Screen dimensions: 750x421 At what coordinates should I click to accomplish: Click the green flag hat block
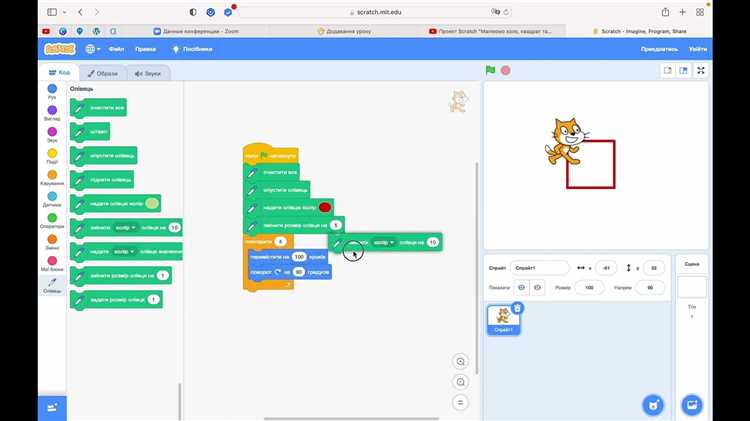(270, 154)
